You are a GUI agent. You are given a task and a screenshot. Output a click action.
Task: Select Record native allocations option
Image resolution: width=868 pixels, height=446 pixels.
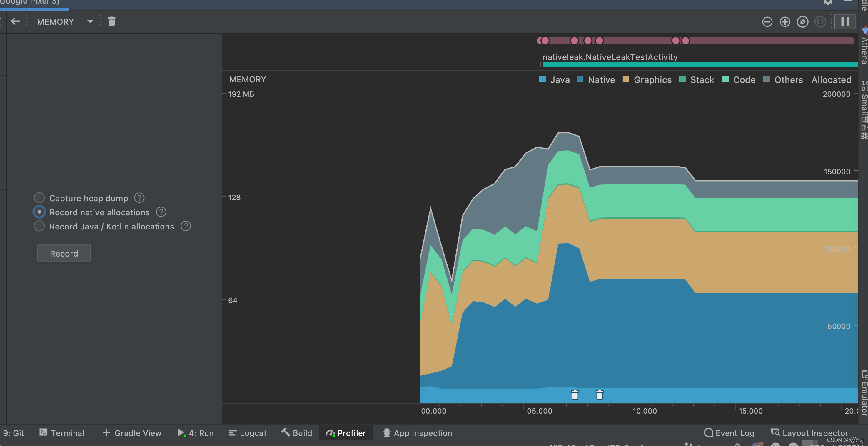[x=39, y=212]
